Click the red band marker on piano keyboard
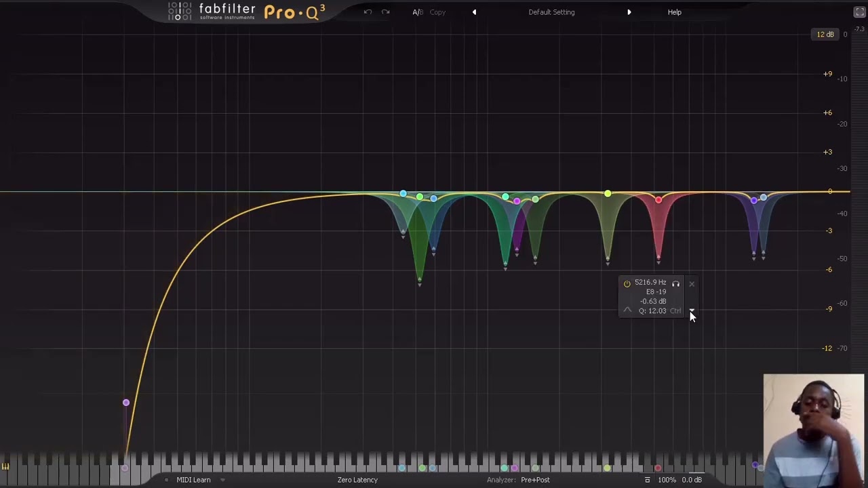Image resolution: width=868 pixels, height=488 pixels. (x=658, y=468)
